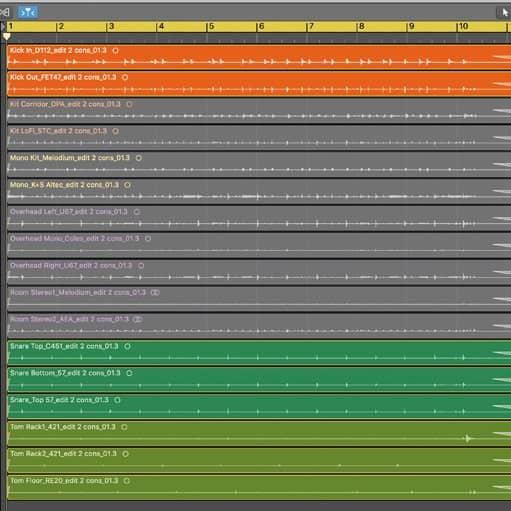Click loop icon on Snare Top_C451 region
The width and height of the screenshot is (511, 511).
point(127,346)
